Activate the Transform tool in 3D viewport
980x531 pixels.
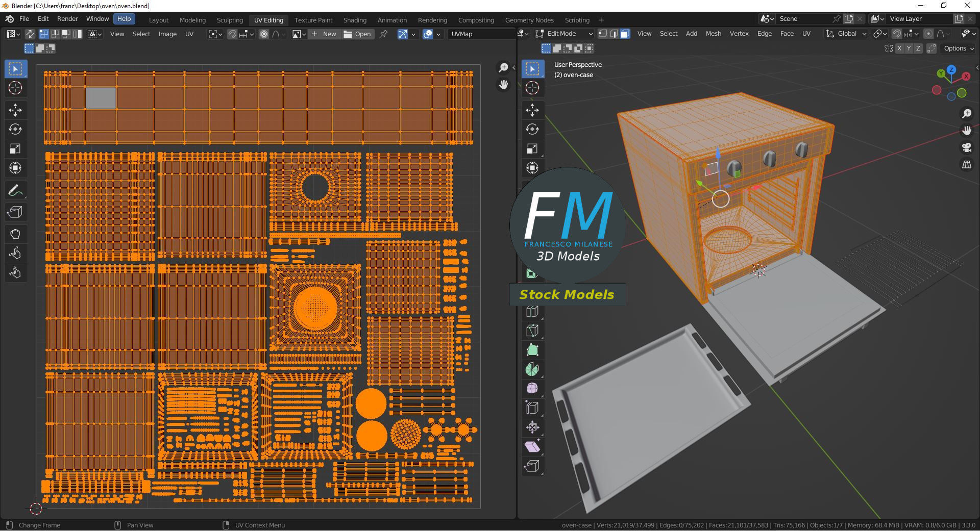click(532, 168)
